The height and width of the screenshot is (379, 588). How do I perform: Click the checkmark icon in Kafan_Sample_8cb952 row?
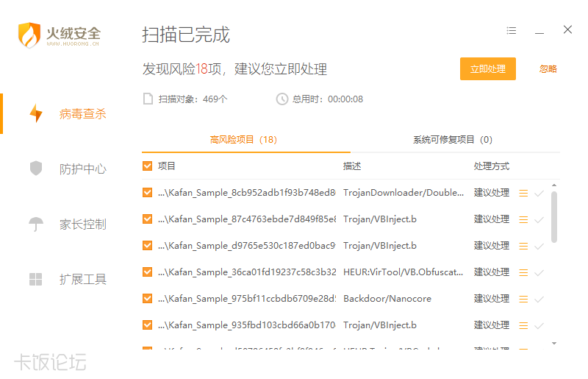click(x=539, y=194)
